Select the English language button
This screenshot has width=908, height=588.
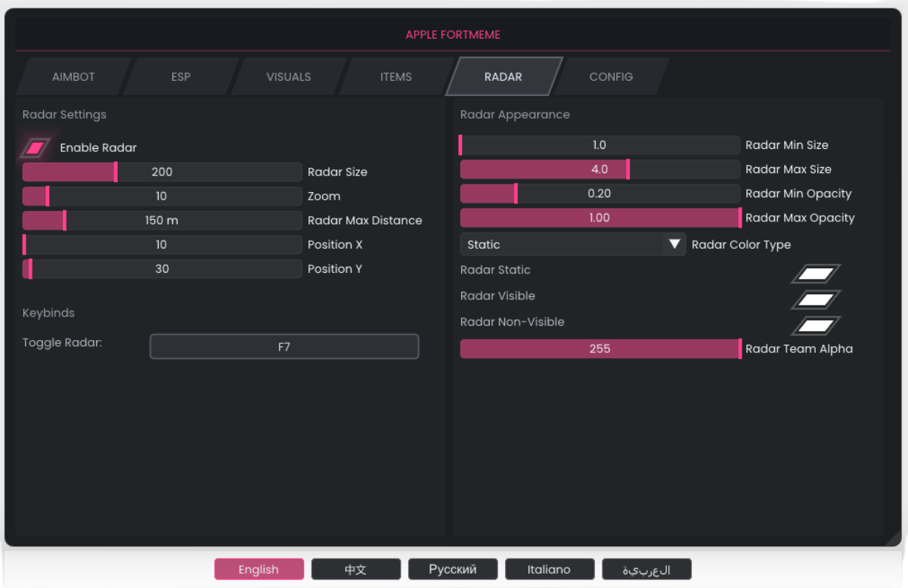coord(259,569)
